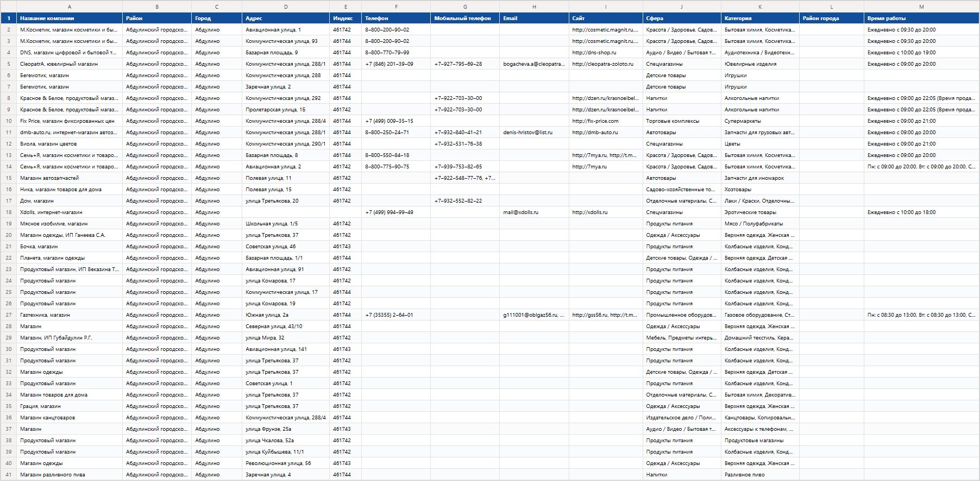Image resolution: width=980 pixels, height=490 pixels.
Task: Select the mobile number '+7-927-795-69-28'
Action: click(465, 64)
